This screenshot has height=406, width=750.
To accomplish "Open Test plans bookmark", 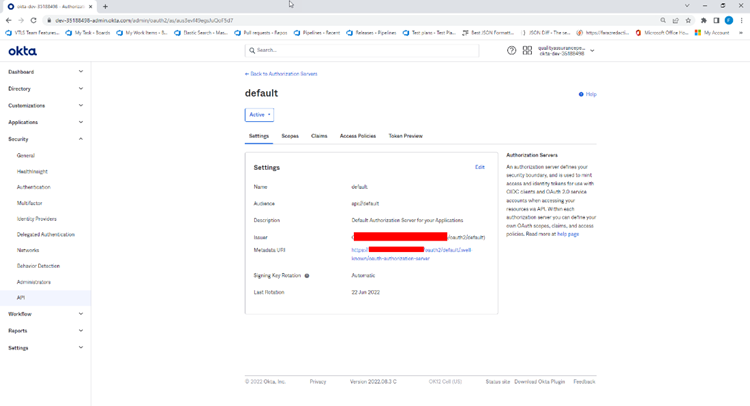I will [x=429, y=33].
